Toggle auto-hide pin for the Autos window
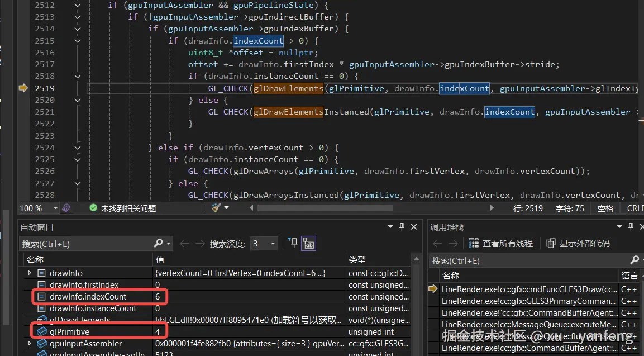The image size is (644, 356). click(x=402, y=226)
